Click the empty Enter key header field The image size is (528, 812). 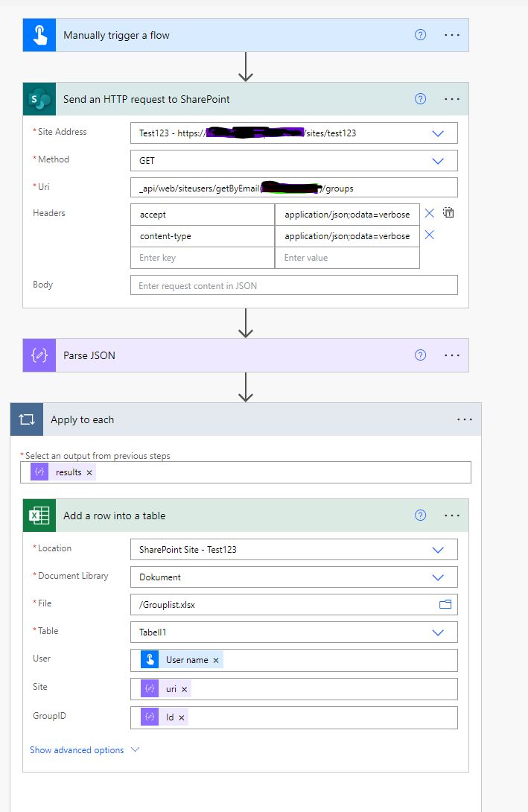203,257
